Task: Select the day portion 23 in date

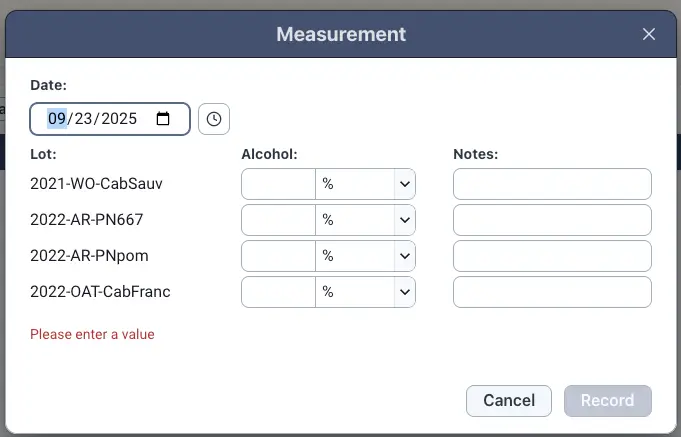Action: coord(83,119)
